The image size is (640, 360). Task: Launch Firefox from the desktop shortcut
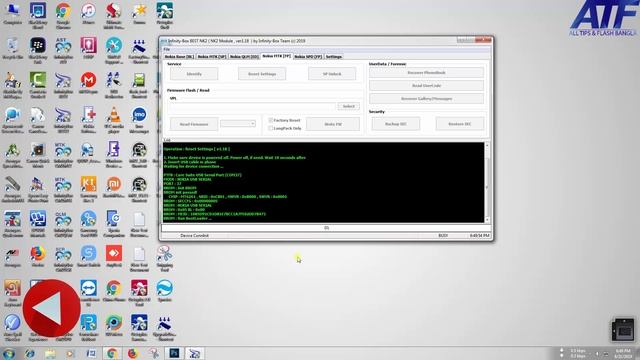[38, 256]
